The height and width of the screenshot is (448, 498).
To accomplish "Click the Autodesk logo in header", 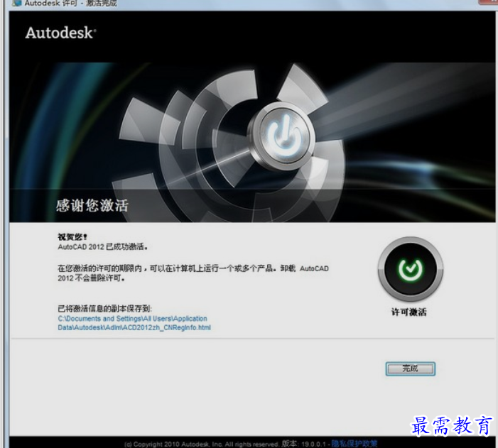I will [x=60, y=33].
